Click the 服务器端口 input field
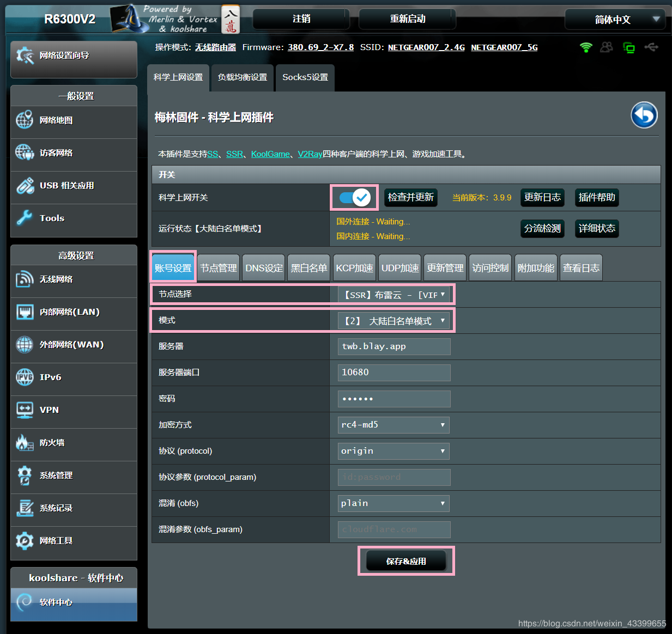 click(x=393, y=373)
